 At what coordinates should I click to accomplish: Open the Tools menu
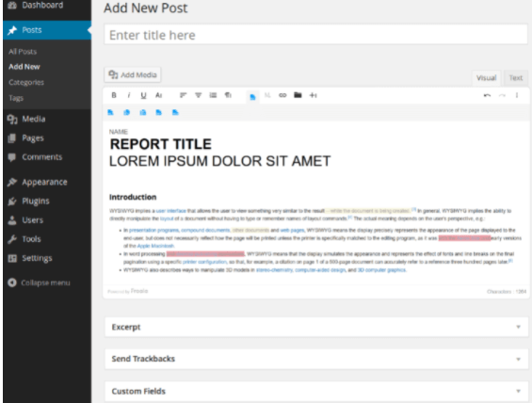tap(31, 239)
